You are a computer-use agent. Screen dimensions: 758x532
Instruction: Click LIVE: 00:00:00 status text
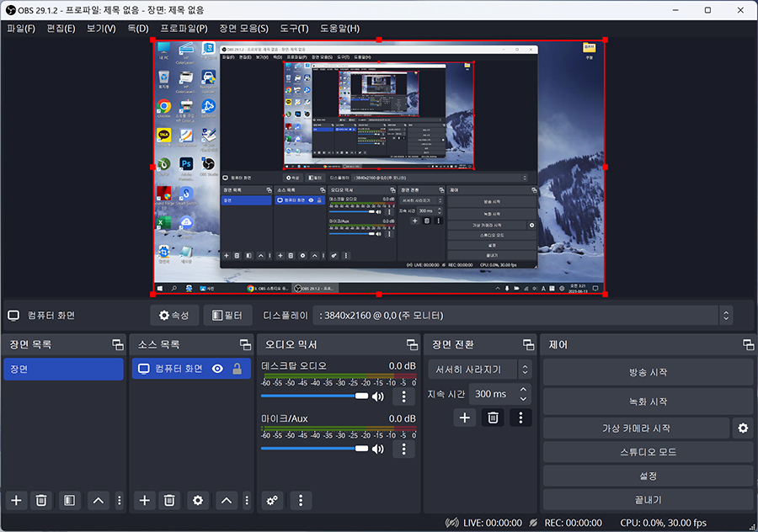492,523
